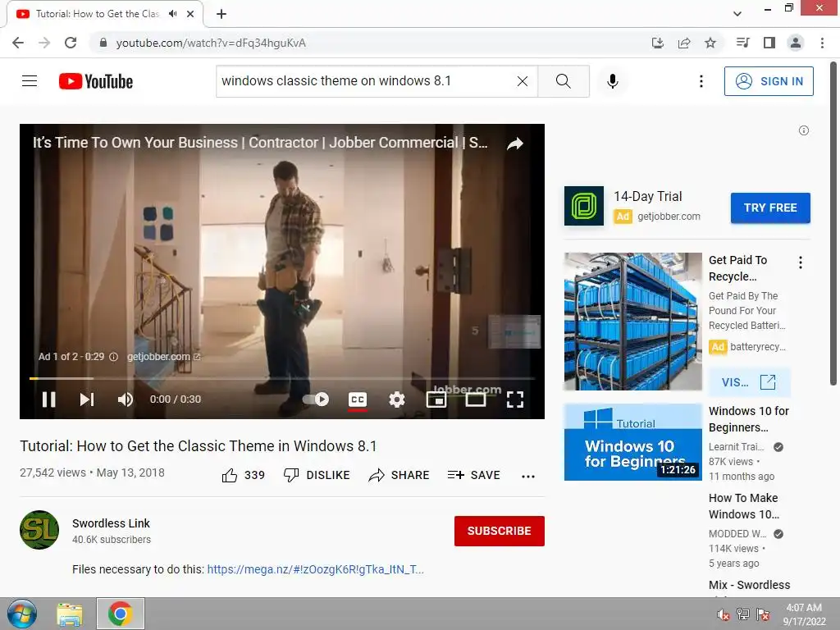This screenshot has height=630, width=840.
Task: Open the Jobber ad logo
Action: point(584,206)
